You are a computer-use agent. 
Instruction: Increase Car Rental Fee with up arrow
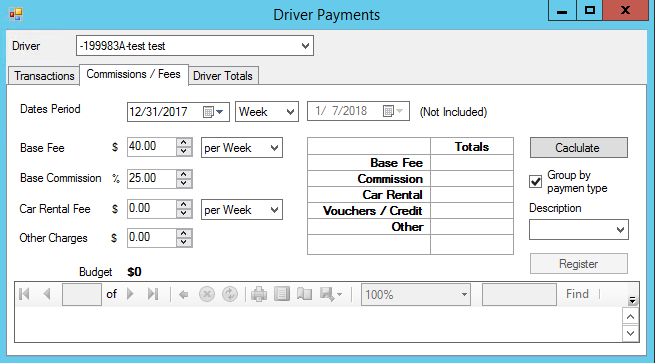(184, 204)
